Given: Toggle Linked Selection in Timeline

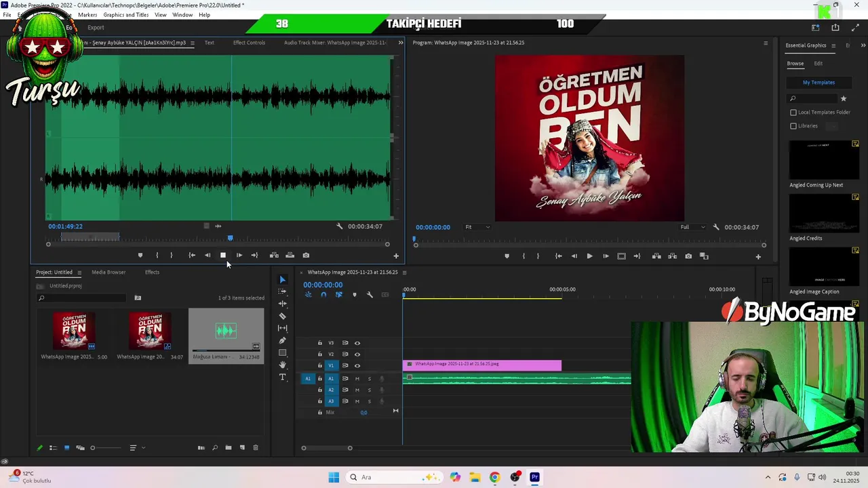Looking at the screenshot, I should (338, 295).
